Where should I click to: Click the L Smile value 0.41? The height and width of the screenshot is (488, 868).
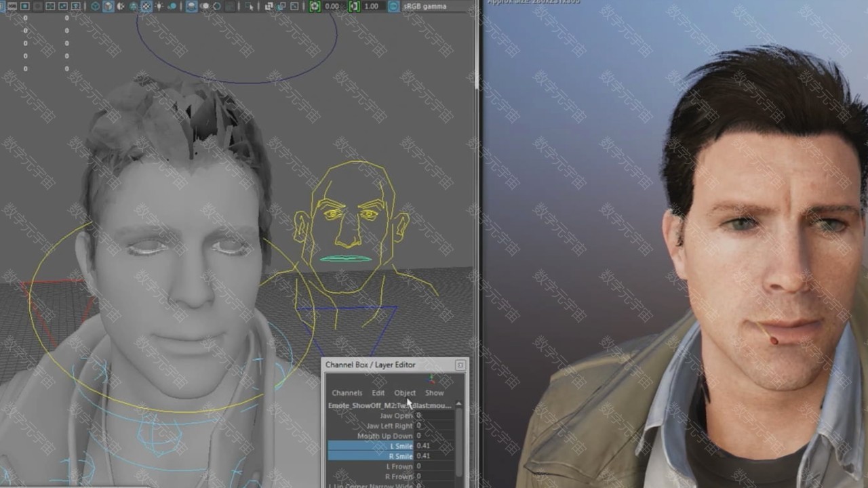[434, 446]
